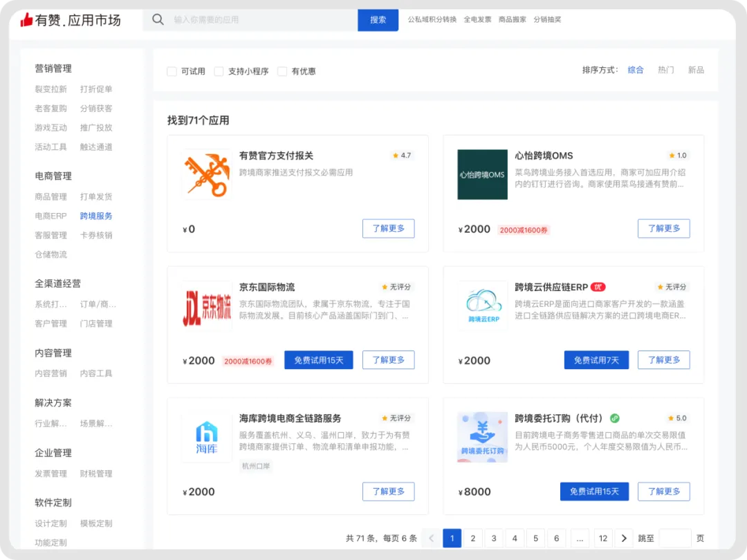Click the 优 badge beside 跨境云供应链ERP
This screenshot has width=747, height=560.
click(x=598, y=287)
